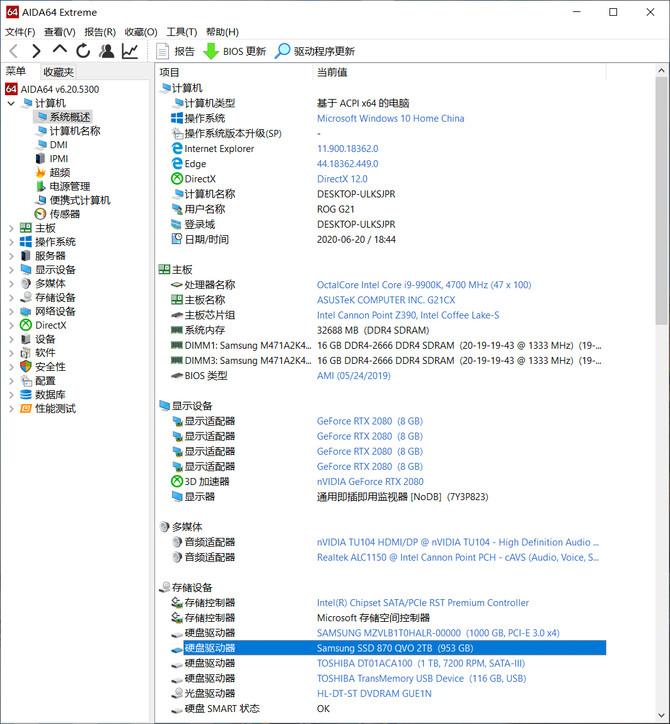The image size is (670, 724).
Task: Click the back navigation arrow icon
Action: [13, 51]
